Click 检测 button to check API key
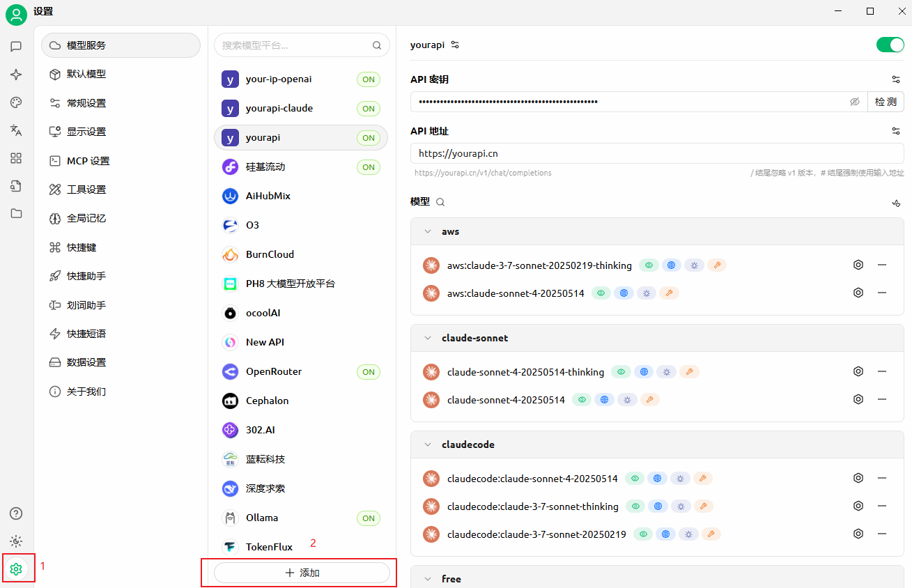Viewport: 912px width, 588px height. point(886,102)
